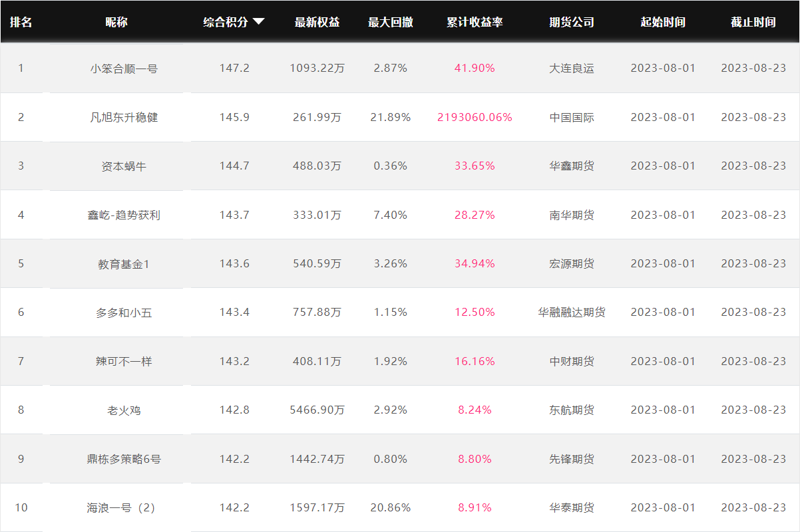Select the 5466.90万 equity value
The height and width of the screenshot is (532, 800).
(x=317, y=410)
